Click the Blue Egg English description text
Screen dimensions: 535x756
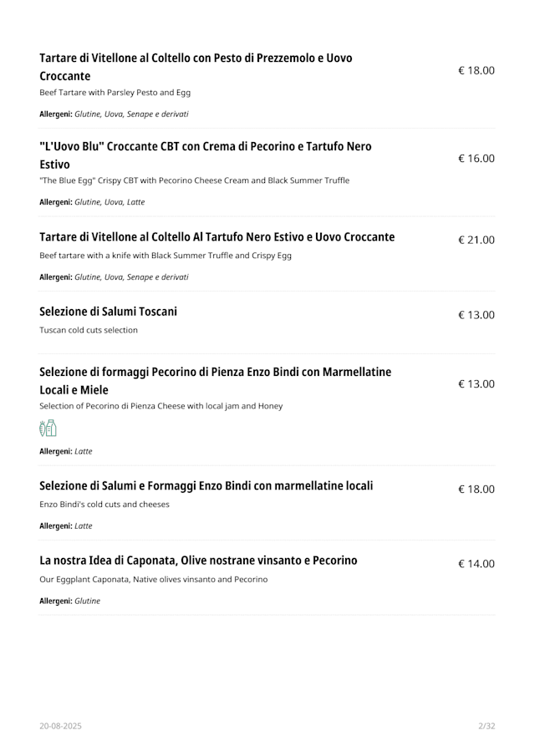pos(194,180)
